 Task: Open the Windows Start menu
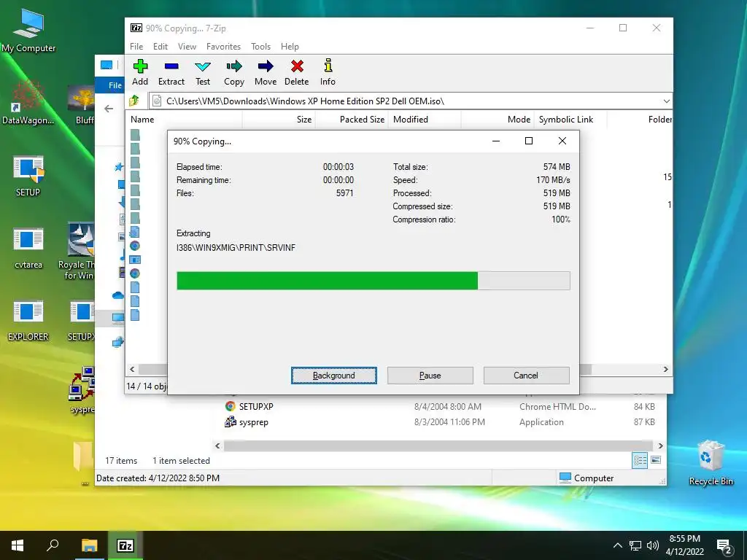pos(18,545)
